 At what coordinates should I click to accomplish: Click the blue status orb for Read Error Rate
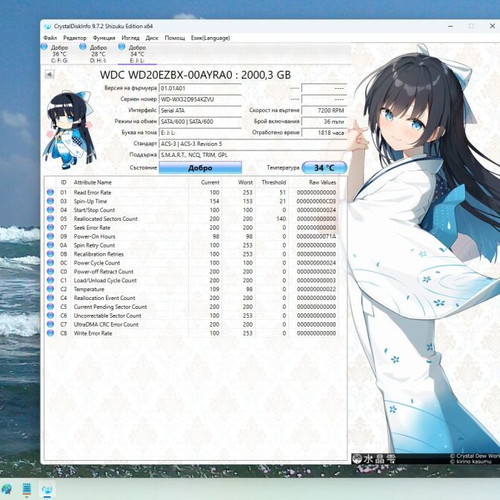(50, 192)
